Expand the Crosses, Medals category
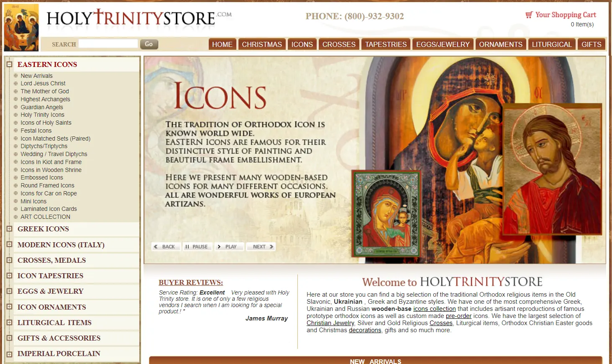Viewport: 612px width, 364px height. click(9, 260)
